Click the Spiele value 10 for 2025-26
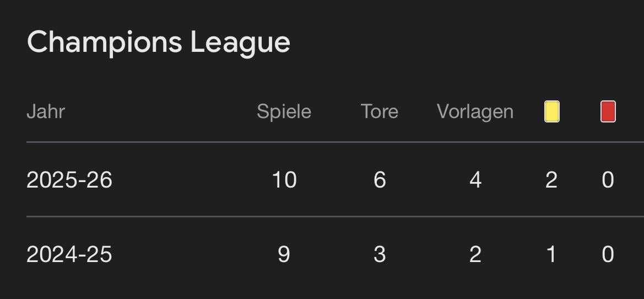644x299 pixels. (284, 180)
